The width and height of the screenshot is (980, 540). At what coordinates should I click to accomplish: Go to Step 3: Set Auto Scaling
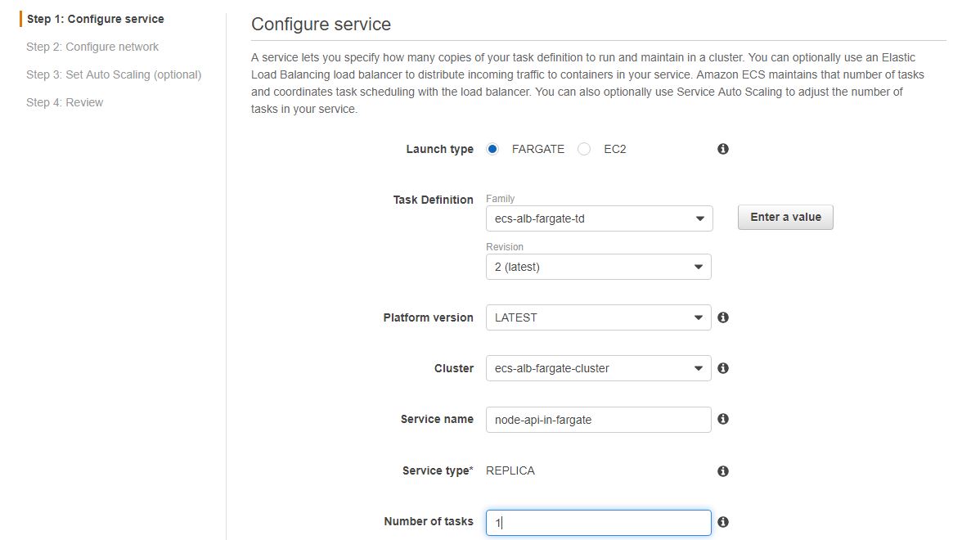tap(114, 74)
